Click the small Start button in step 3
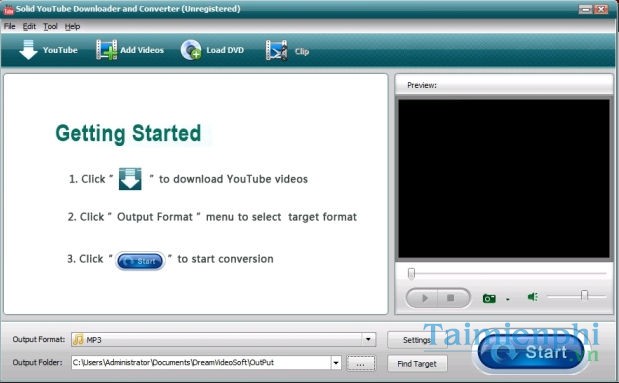Image resolution: width=619 pixels, height=383 pixels. 140,261
